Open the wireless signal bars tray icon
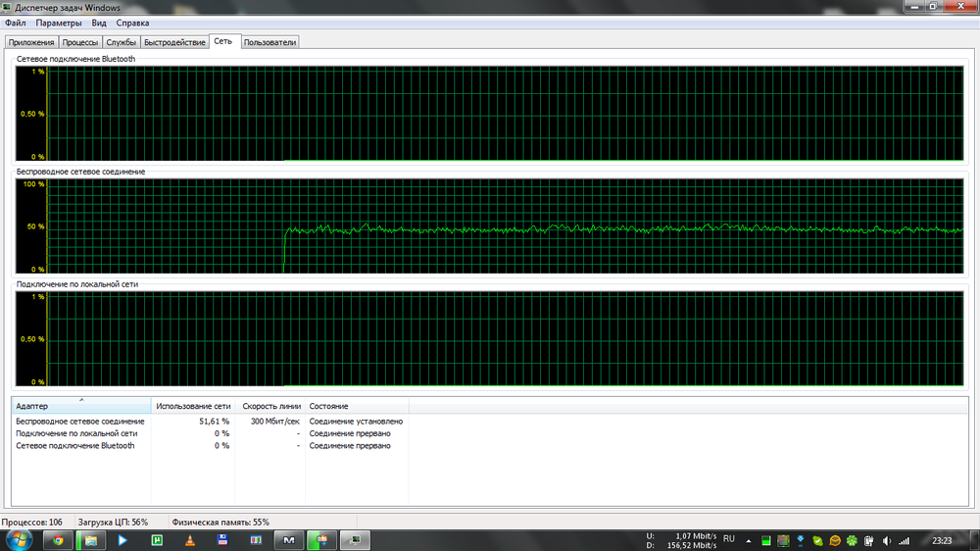980x551 pixels. 905,540
